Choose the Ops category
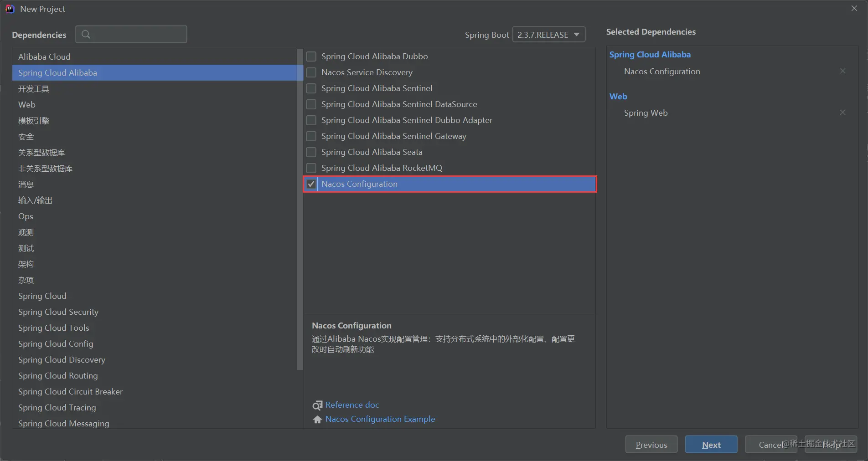The image size is (868, 461). pyautogui.click(x=154, y=216)
